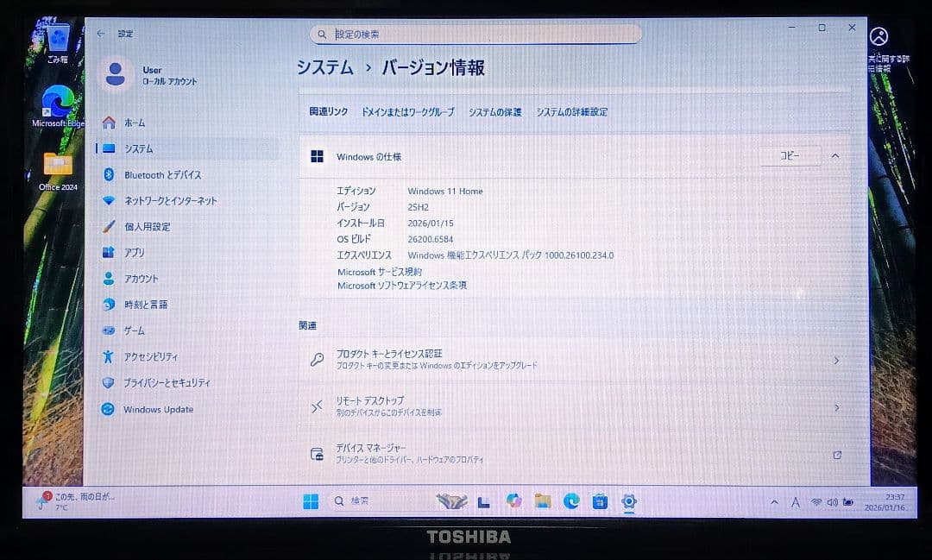The height and width of the screenshot is (560, 932).
Task: Click the 設定の検索 search field
Action: [x=475, y=33]
